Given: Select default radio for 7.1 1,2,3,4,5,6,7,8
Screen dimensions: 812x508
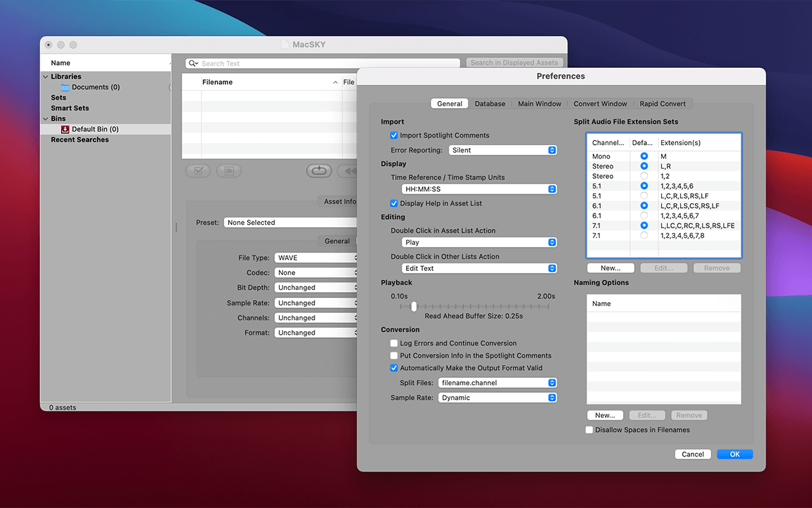Looking at the screenshot, I should tap(644, 236).
